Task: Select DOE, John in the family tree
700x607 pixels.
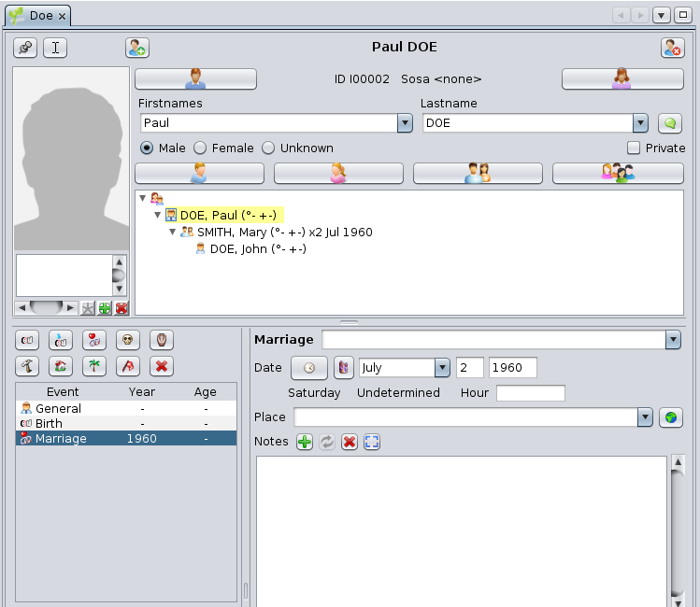Action: coord(258,248)
